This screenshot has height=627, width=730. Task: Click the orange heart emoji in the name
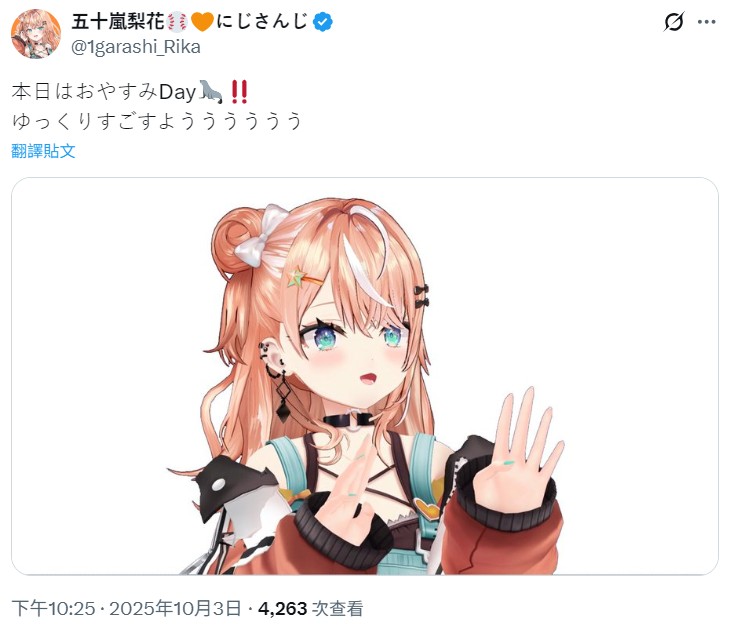tap(203, 21)
